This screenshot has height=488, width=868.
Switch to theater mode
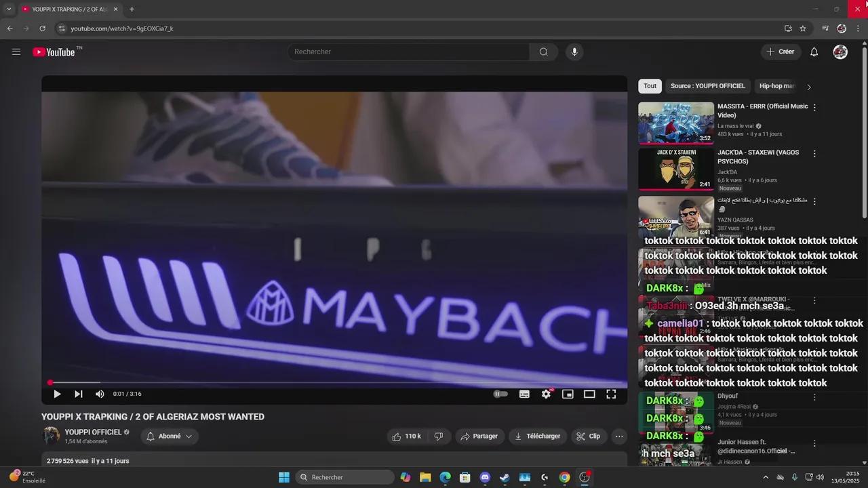coord(589,394)
